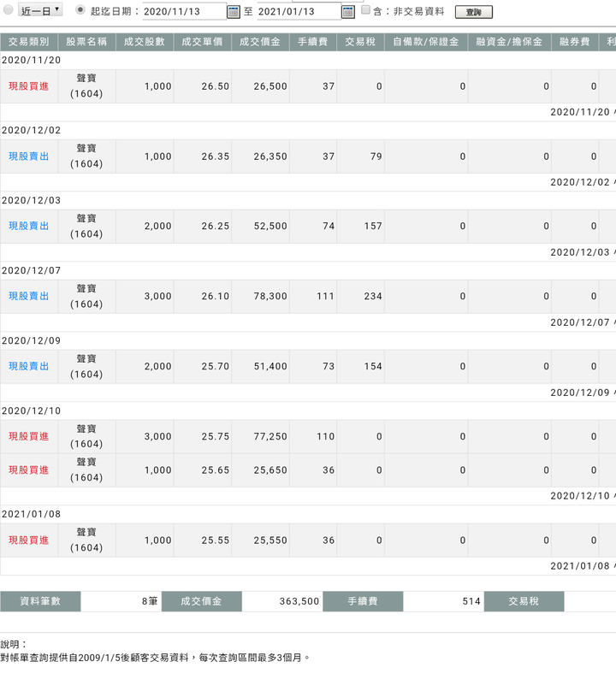The image size is (616, 685).
Task: Click the 2020/12/07 date group label
Action: (x=31, y=270)
